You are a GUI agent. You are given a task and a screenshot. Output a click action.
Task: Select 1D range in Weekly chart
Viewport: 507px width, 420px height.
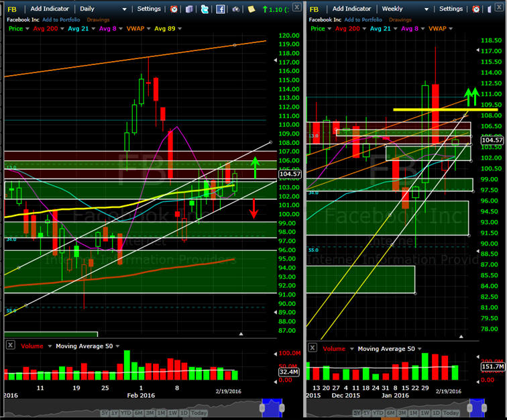click(436, 413)
